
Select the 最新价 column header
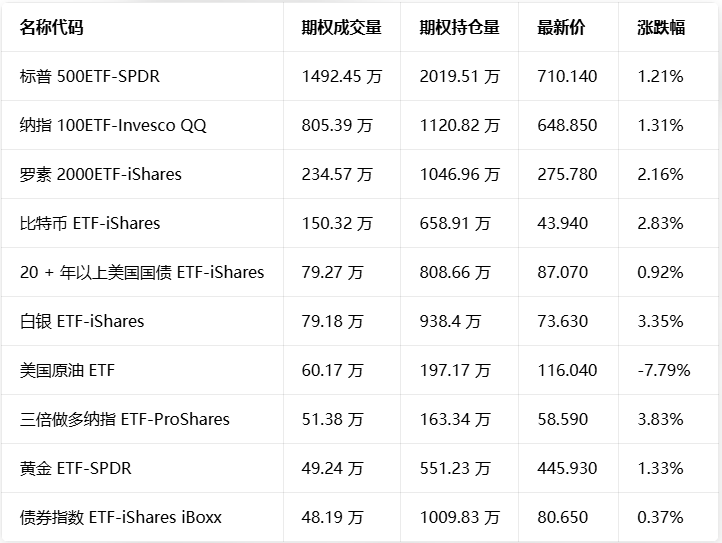[561, 28]
